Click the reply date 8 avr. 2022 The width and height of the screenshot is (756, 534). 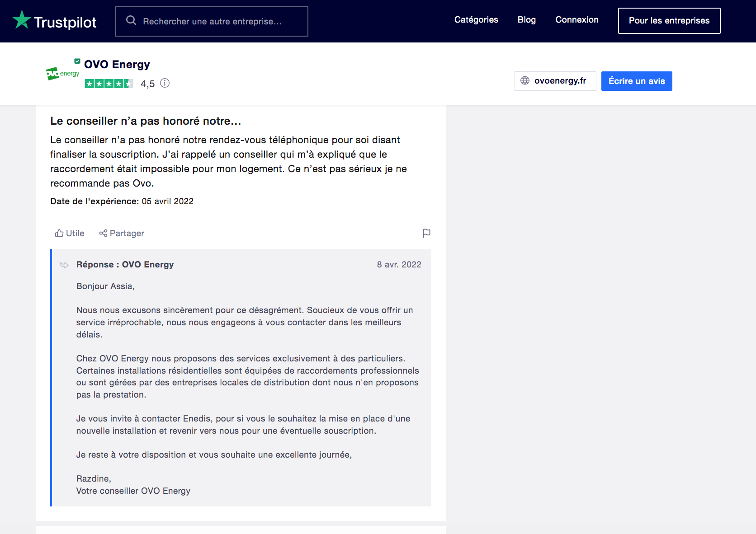click(399, 264)
